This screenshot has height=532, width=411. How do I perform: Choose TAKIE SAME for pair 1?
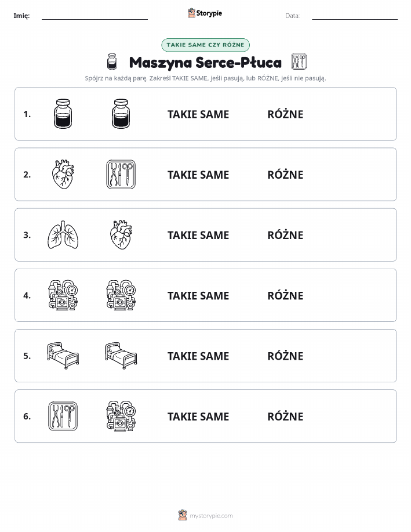point(198,114)
